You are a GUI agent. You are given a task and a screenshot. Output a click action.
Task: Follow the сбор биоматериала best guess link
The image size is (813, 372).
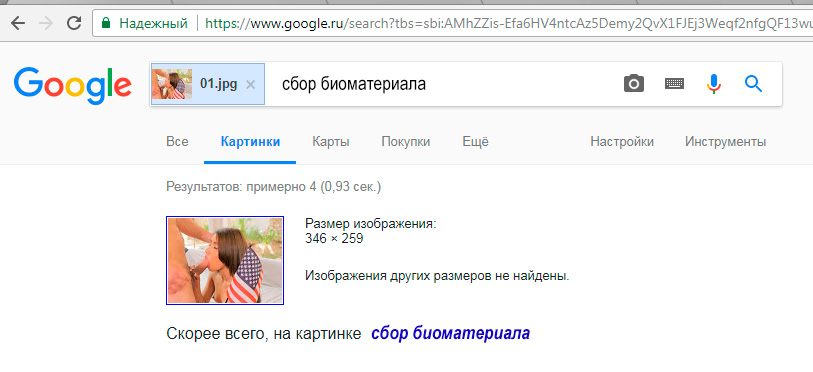[451, 334]
